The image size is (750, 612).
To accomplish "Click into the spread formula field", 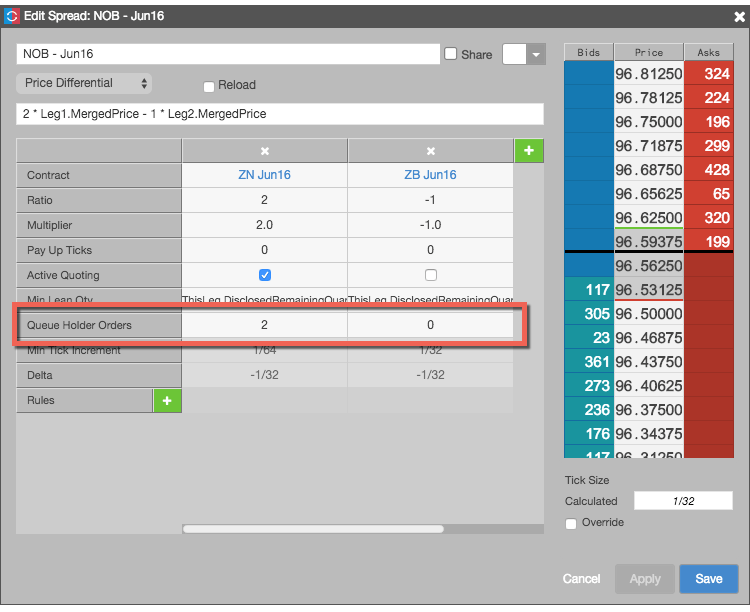I will click(280, 114).
